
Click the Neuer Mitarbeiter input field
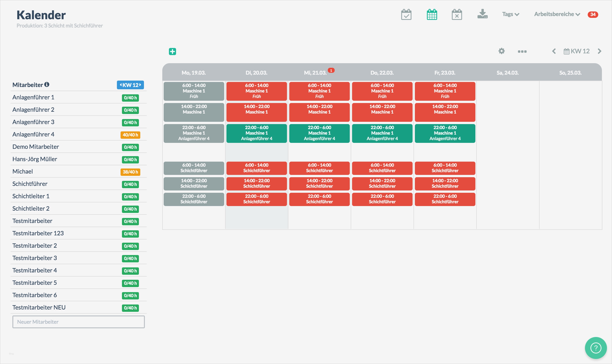[79, 322]
